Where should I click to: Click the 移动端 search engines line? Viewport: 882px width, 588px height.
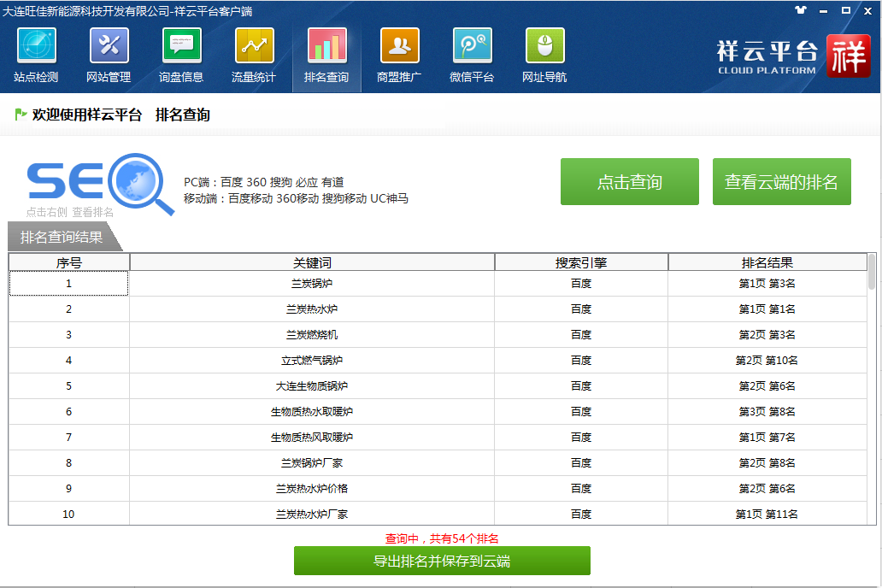click(296, 198)
